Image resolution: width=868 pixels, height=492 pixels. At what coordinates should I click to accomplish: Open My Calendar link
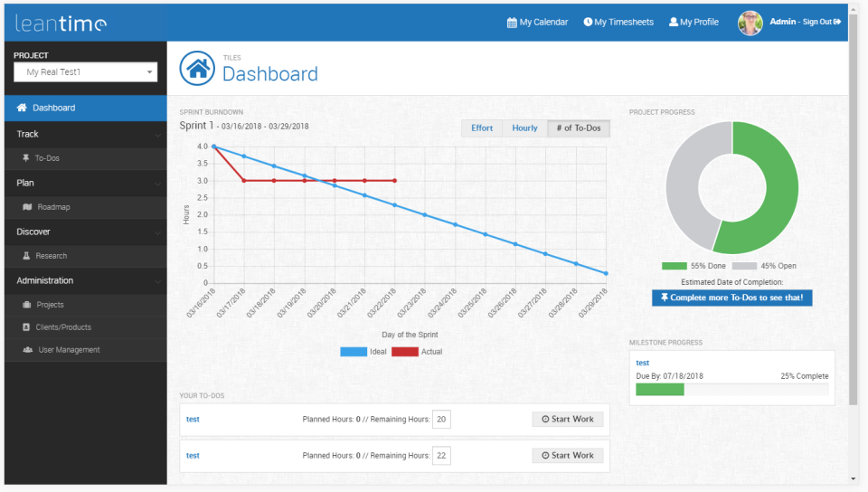point(537,22)
